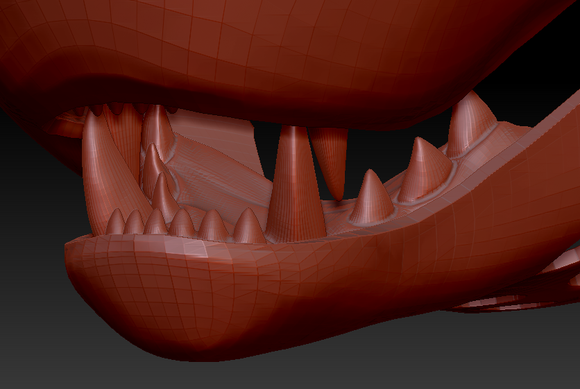
Task: Select the upper tooth behind left fang
Action: (158, 128)
